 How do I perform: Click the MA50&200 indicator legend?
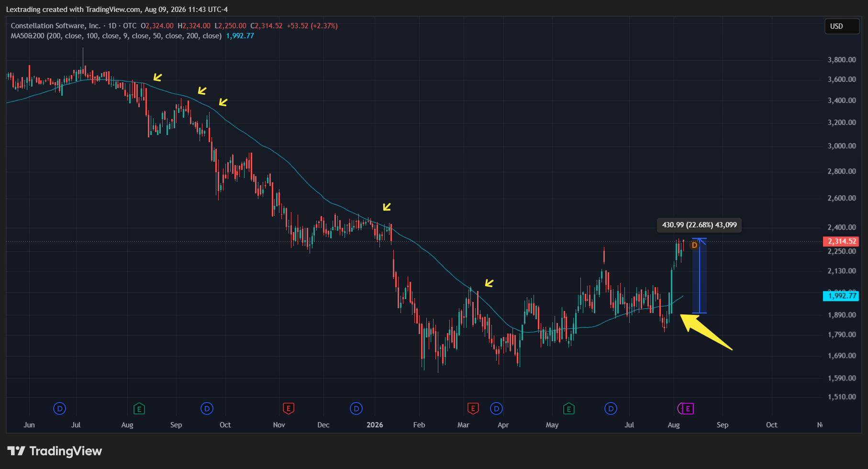click(116, 36)
